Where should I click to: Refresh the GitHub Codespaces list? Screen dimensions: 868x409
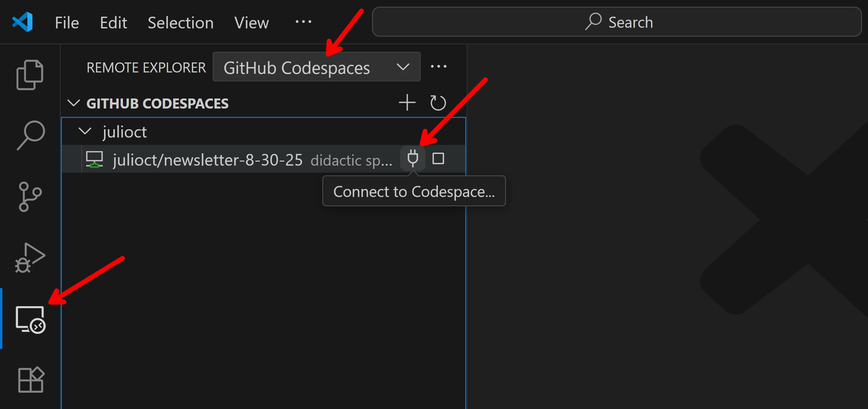(x=438, y=103)
